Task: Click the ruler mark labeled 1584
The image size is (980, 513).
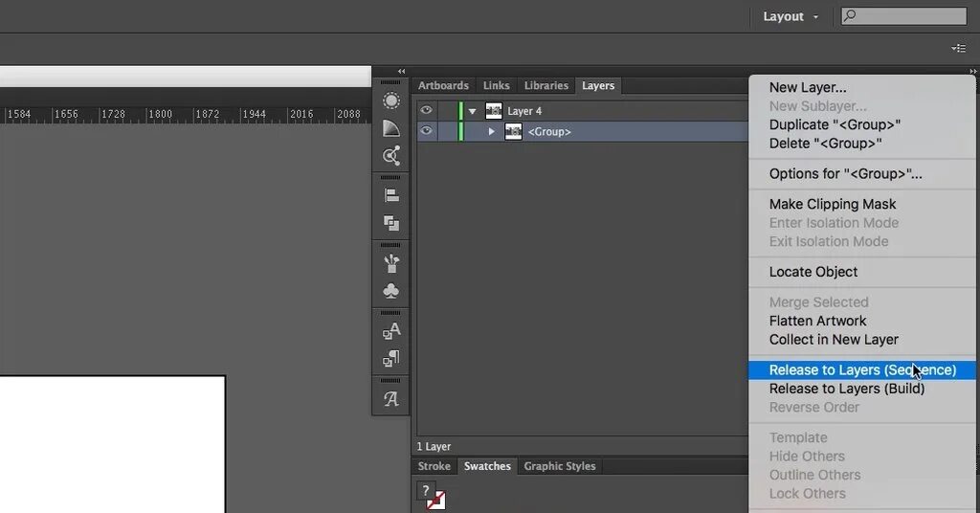Action: point(19,114)
